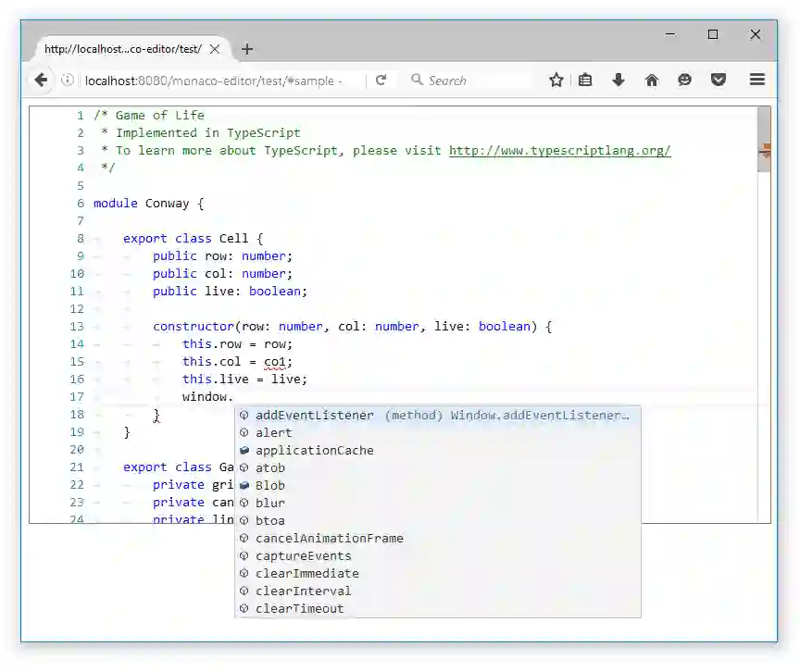Choose Blob suggestion
The image size is (800, 672).
click(438, 485)
